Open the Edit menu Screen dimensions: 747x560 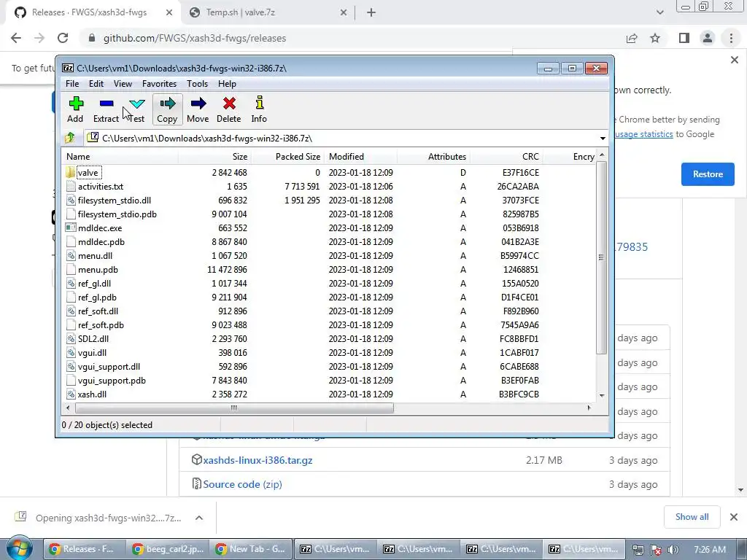pos(96,84)
